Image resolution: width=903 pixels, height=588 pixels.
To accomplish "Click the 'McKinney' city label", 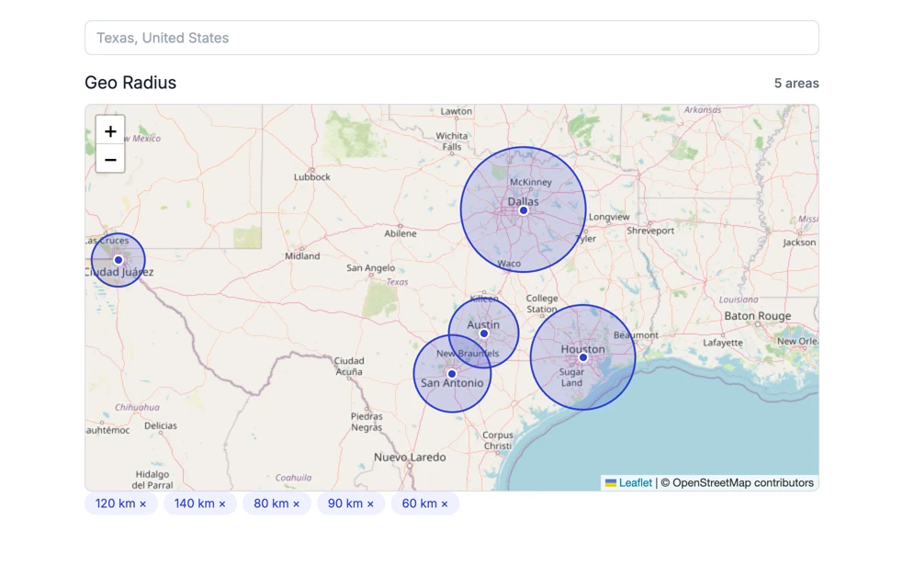I will point(530,183).
